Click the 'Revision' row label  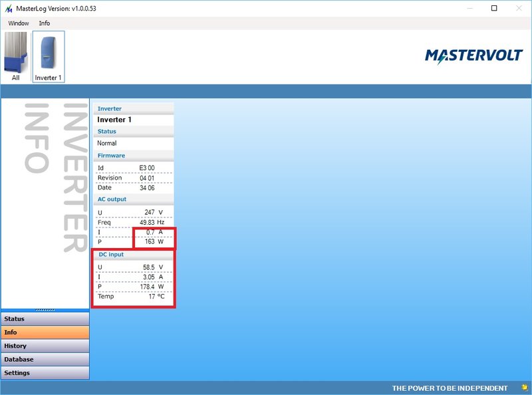click(110, 178)
